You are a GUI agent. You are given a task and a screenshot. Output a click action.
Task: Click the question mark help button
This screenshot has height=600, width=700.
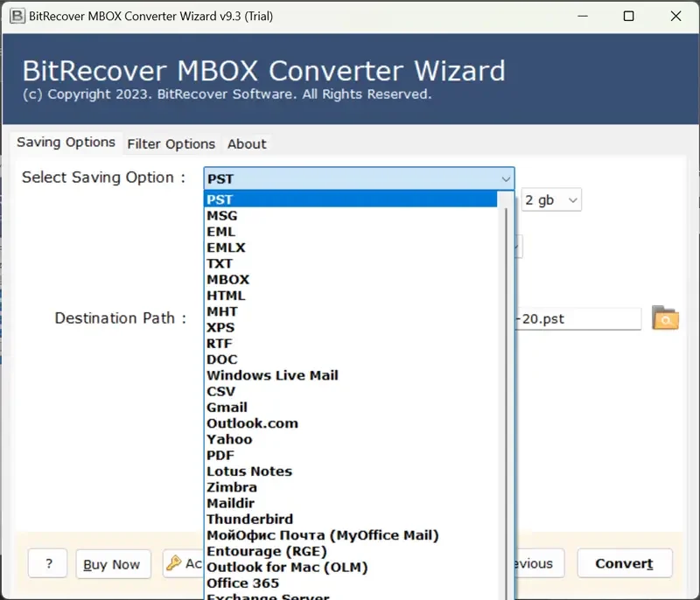click(x=47, y=564)
